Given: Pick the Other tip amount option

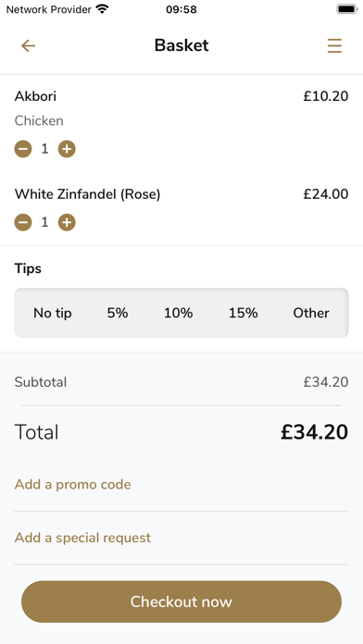Looking at the screenshot, I should [x=311, y=313].
